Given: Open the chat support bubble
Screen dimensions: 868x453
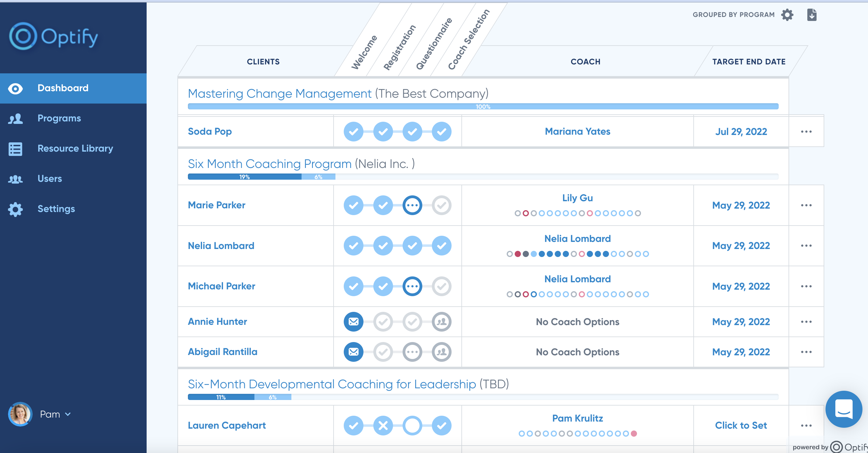Looking at the screenshot, I should point(844,410).
